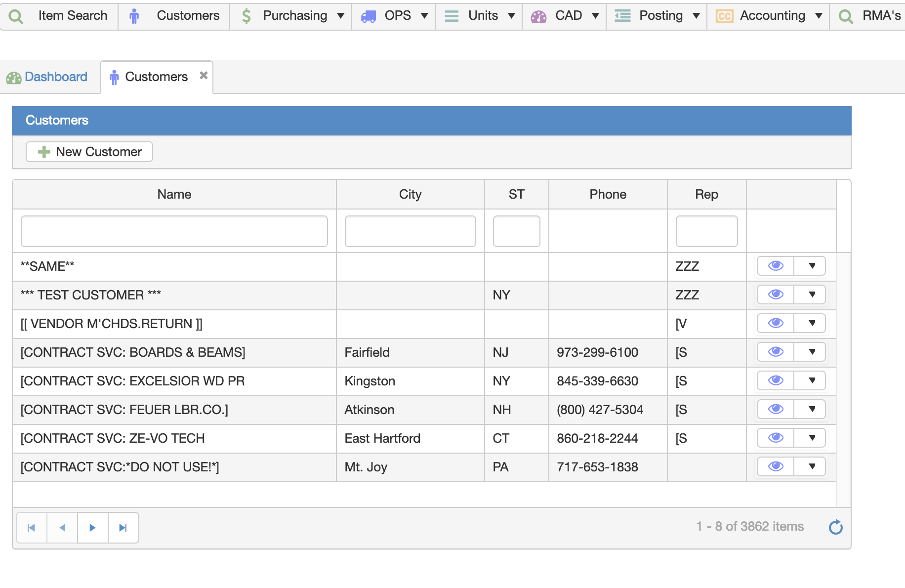Click the green plus icon for New Customer
Screen dimensions: 905x588
(44, 152)
